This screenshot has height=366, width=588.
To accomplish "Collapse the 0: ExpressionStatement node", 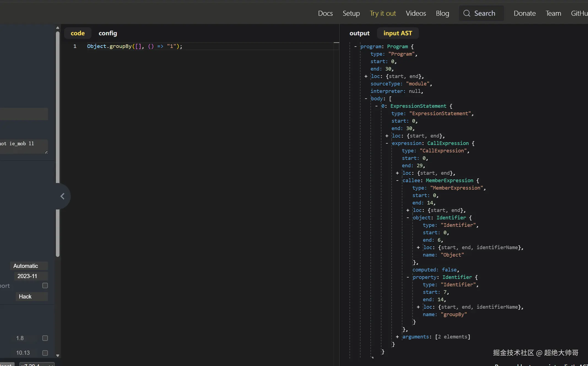I will (376, 106).
